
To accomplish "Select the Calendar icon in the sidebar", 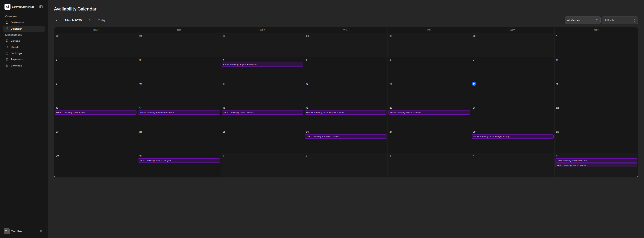I will (7, 28).
